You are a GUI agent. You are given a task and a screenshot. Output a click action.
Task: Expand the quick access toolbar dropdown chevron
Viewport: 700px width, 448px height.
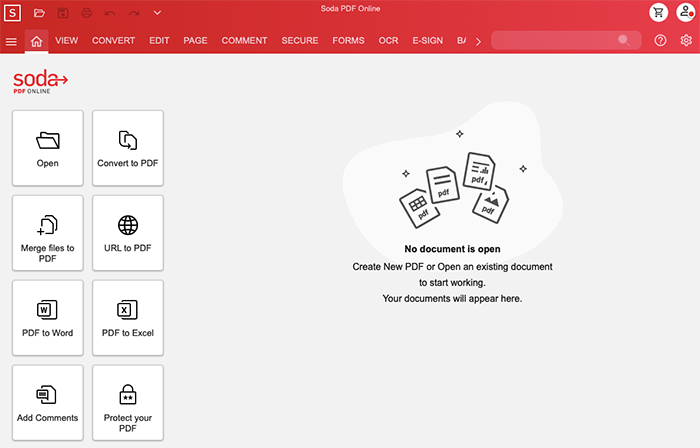tap(157, 13)
